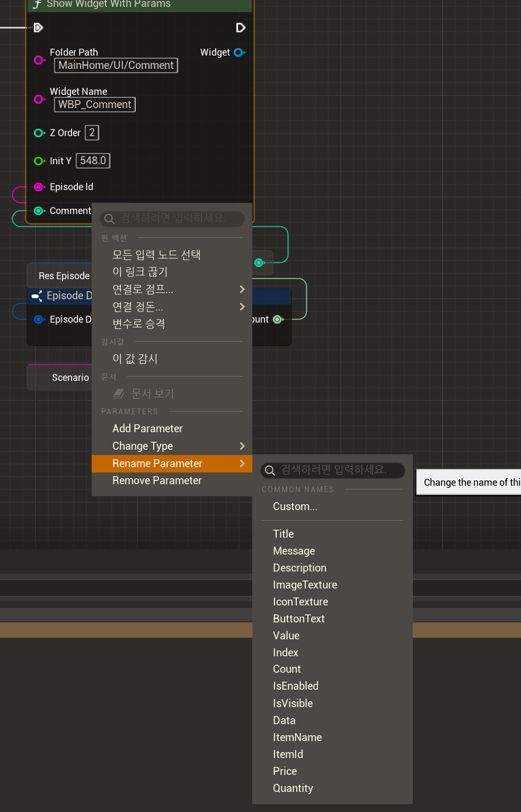
Task: Pick IsVisible as the parameter name
Action: [293, 703]
